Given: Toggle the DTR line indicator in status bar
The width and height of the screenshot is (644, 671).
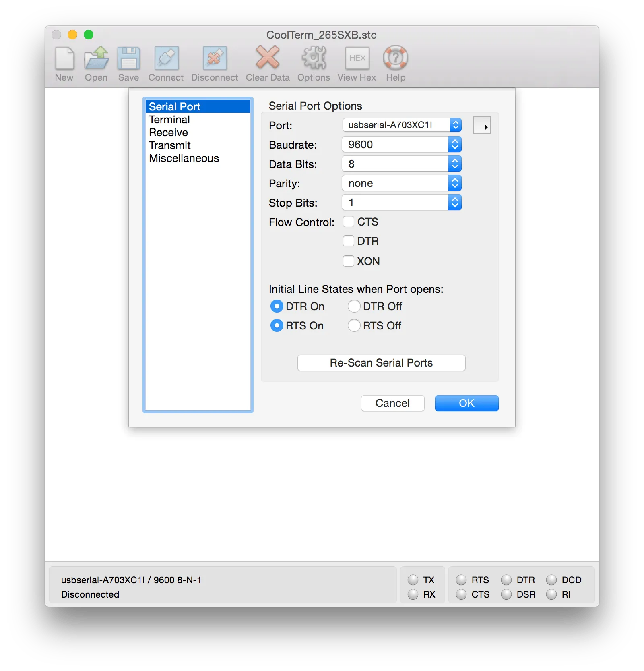Looking at the screenshot, I should point(506,580).
